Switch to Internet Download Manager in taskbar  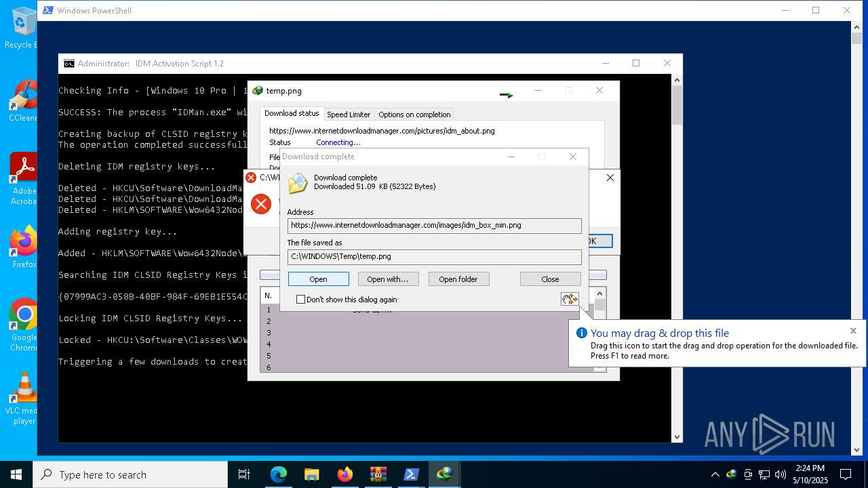tap(445, 474)
